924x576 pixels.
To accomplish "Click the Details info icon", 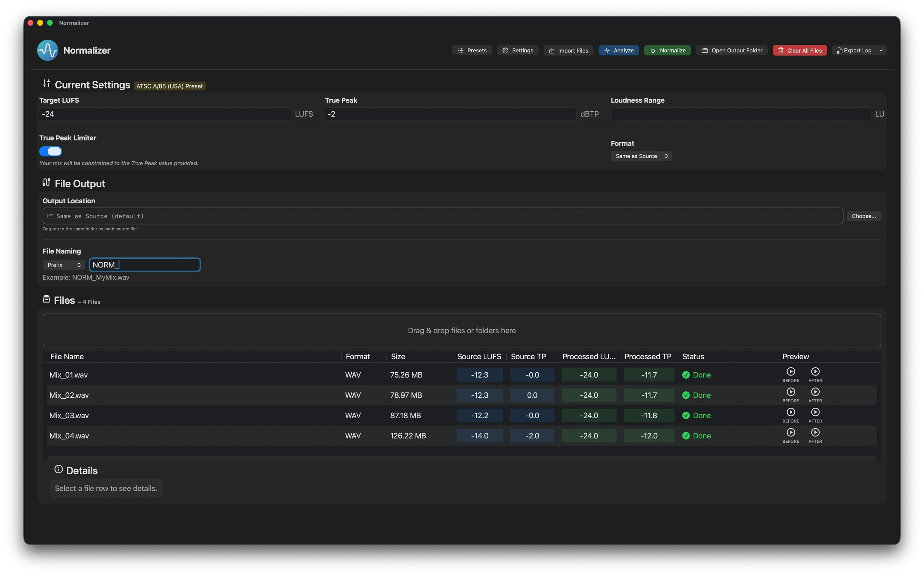I will (x=58, y=469).
